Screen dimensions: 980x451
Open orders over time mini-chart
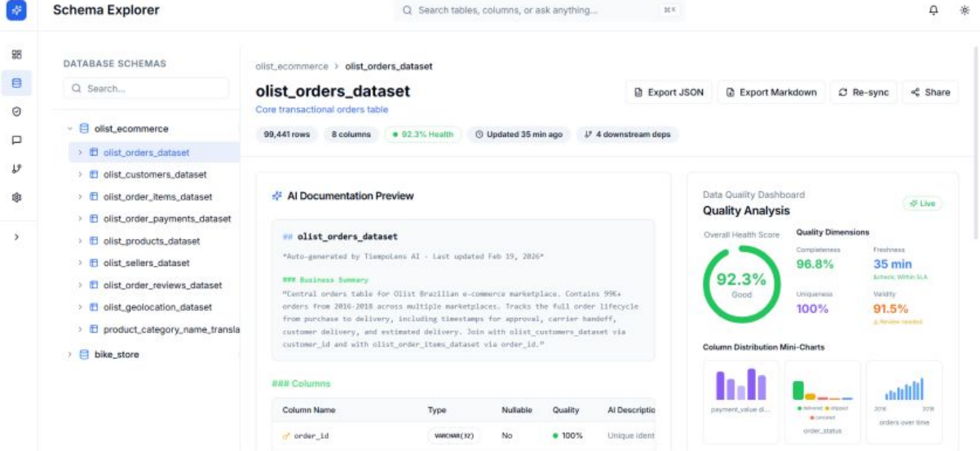point(904,402)
